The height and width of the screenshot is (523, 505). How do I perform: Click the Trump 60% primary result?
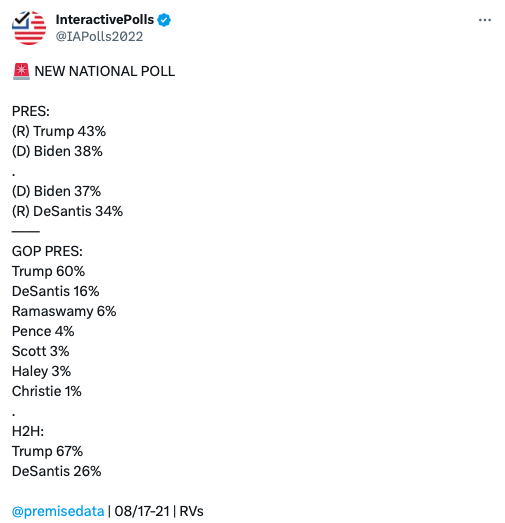click(x=48, y=271)
